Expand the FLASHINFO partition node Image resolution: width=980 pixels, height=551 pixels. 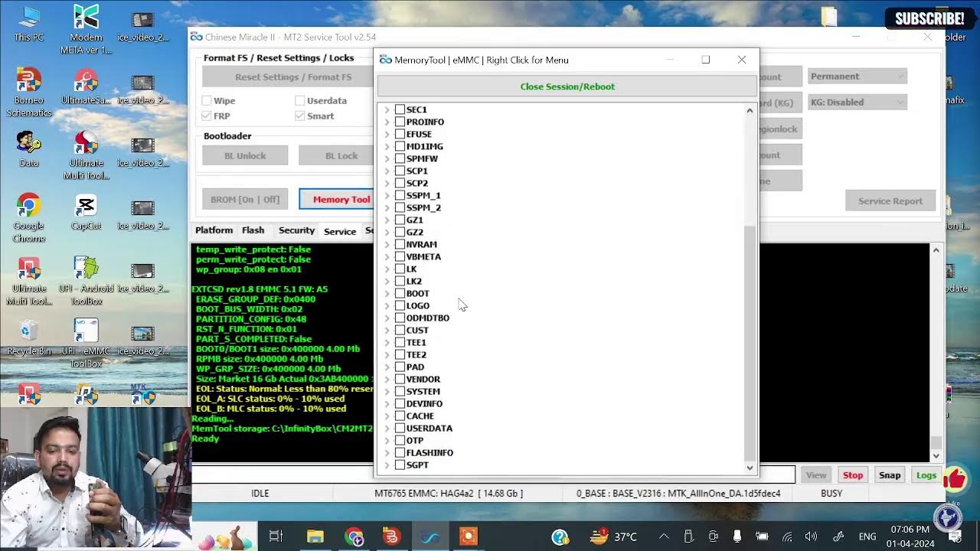(387, 452)
